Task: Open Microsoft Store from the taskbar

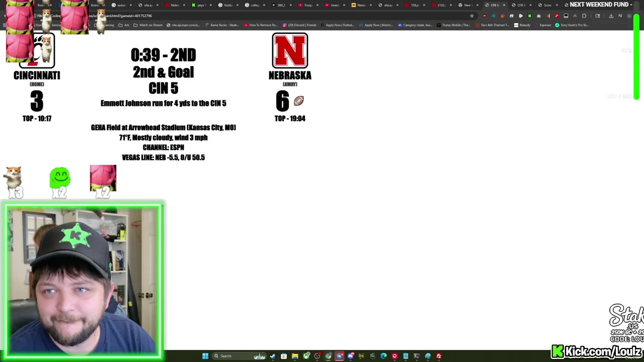Action: (284, 356)
